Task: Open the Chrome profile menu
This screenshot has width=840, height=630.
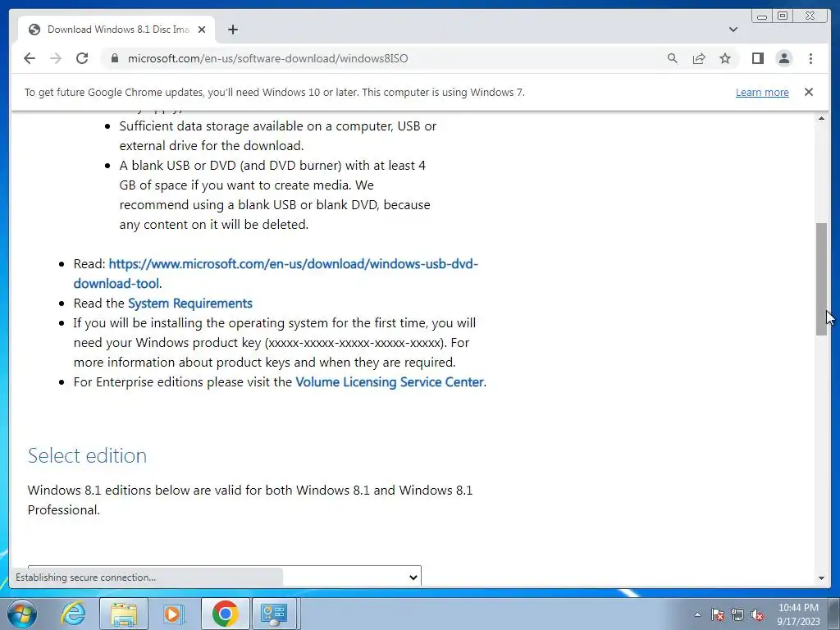Action: pos(784,58)
